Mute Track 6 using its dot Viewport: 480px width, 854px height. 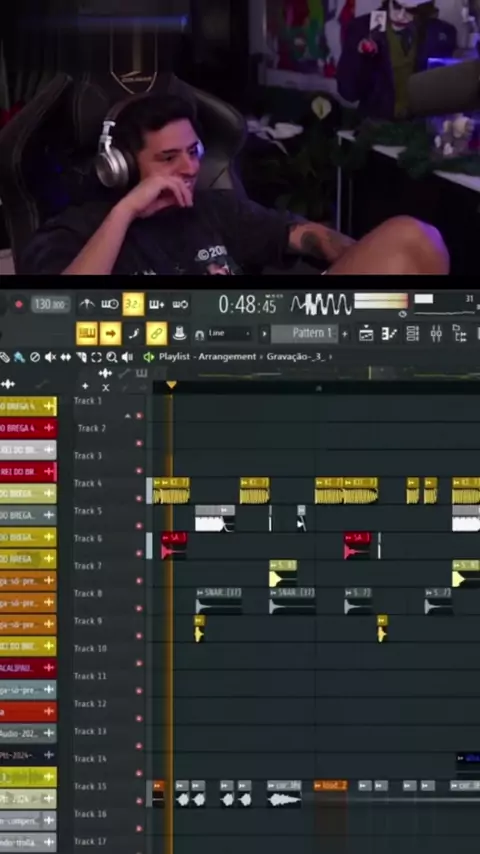139,553
